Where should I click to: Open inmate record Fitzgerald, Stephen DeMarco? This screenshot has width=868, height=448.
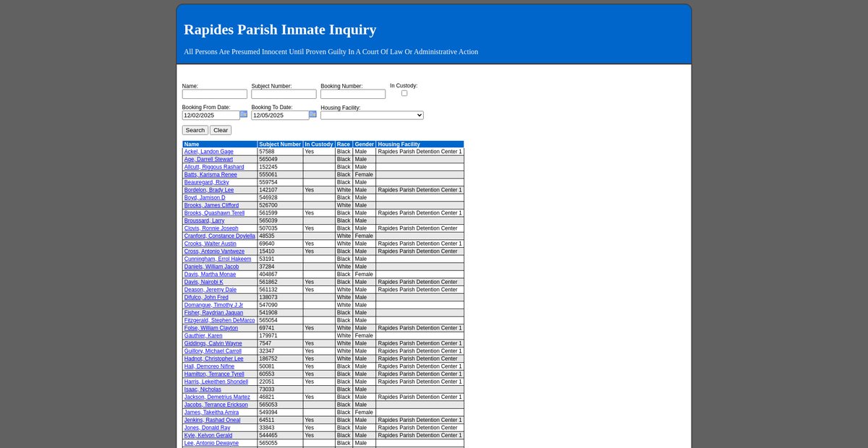(x=220, y=320)
